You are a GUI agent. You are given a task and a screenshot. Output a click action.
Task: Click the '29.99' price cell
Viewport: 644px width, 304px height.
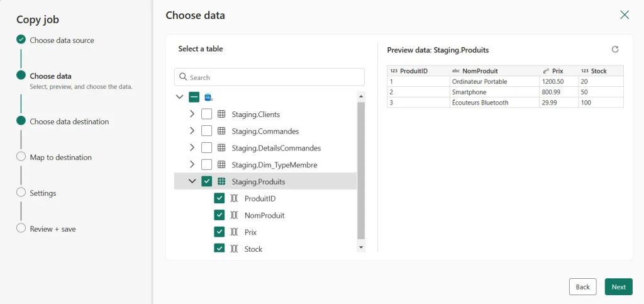(559, 103)
